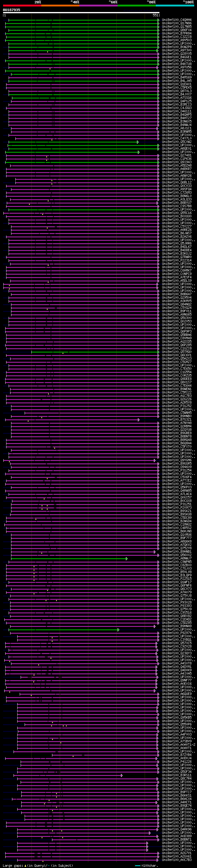Click the UniRef100_P31252 label
197x868 pixels.
177,406
